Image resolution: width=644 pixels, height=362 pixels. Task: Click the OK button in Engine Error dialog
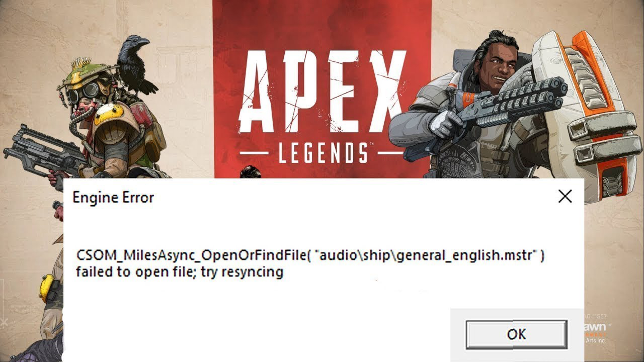pyautogui.click(x=516, y=334)
